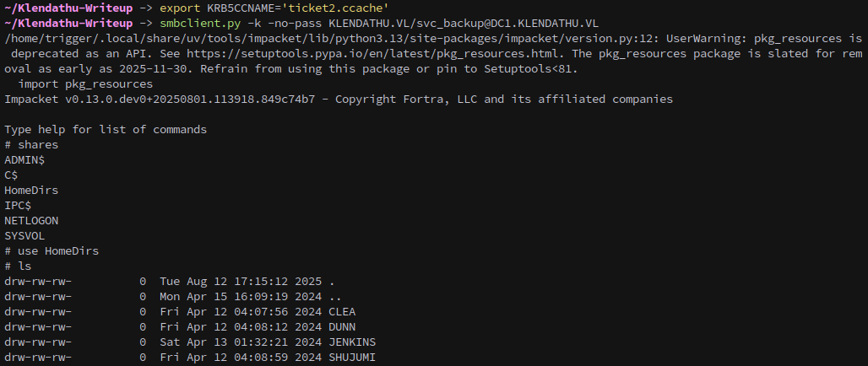Click the Impacket version banner line
The height and width of the screenshot is (366, 868).
[339, 100]
